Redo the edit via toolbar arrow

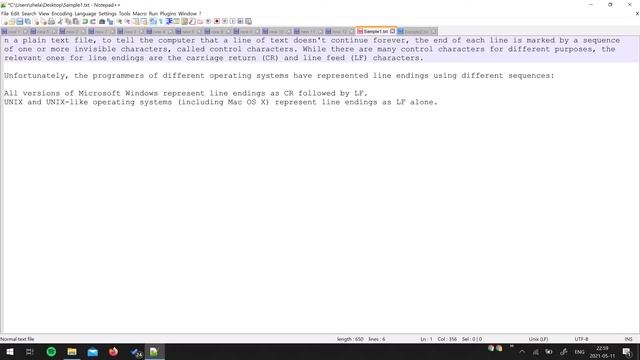pos(93,21)
